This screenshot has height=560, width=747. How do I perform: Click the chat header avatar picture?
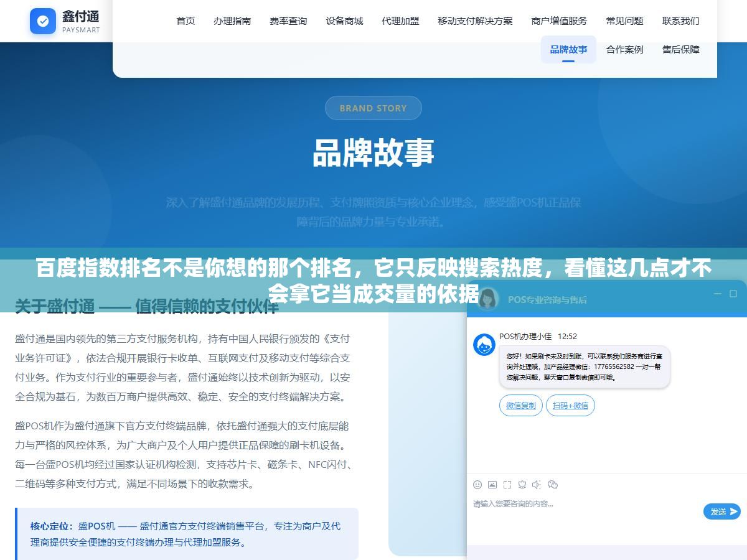pyautogui.click(x=488, y=299)
